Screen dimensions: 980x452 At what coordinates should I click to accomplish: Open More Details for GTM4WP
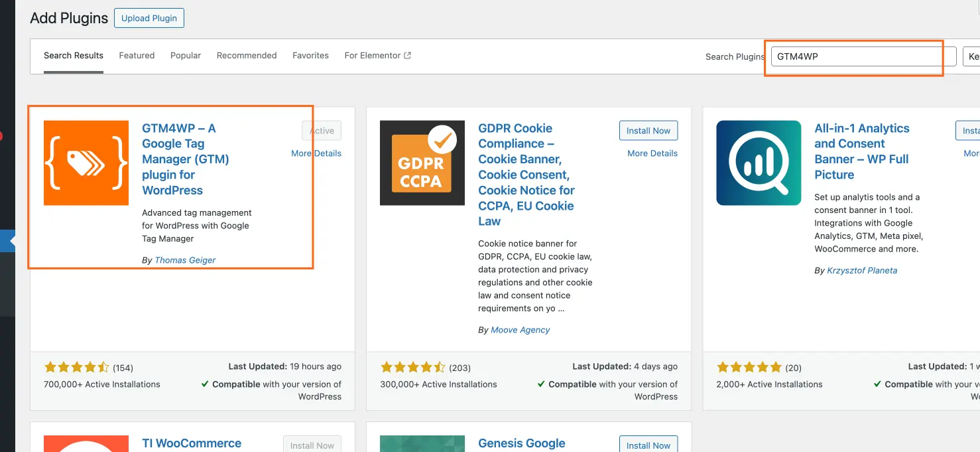(316, 153)
